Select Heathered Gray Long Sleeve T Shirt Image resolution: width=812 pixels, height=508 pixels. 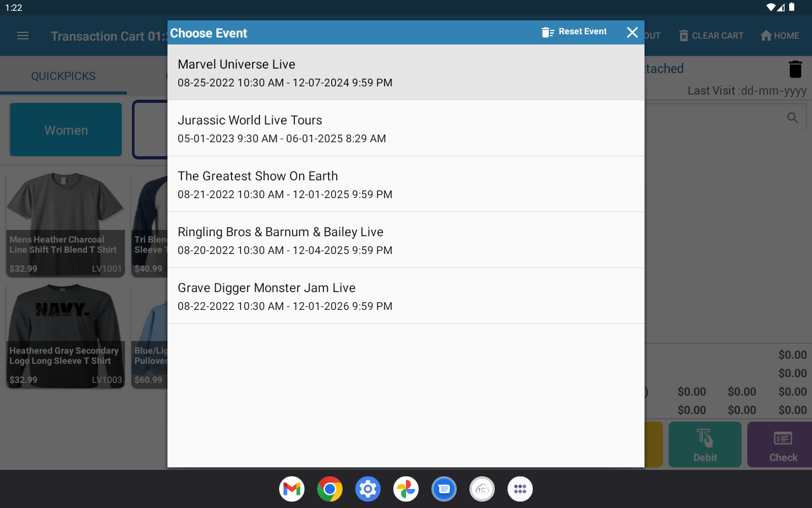pos(65,336)
